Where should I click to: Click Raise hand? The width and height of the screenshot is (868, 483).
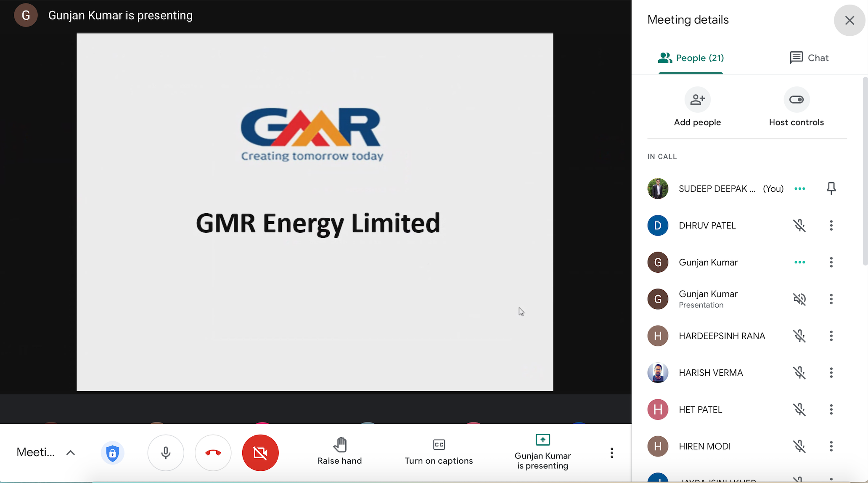340,451
